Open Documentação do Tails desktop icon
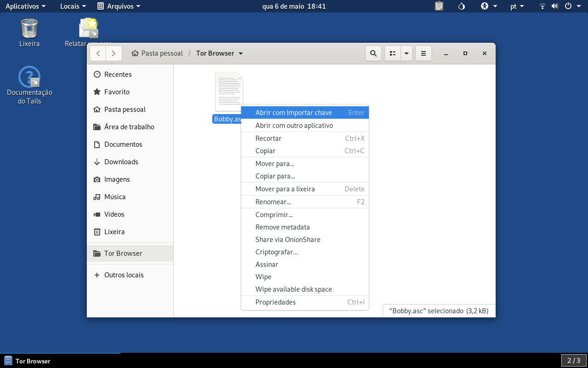Image resolution: width=588 pixels, height=368 pixels. tap(29, 85)
